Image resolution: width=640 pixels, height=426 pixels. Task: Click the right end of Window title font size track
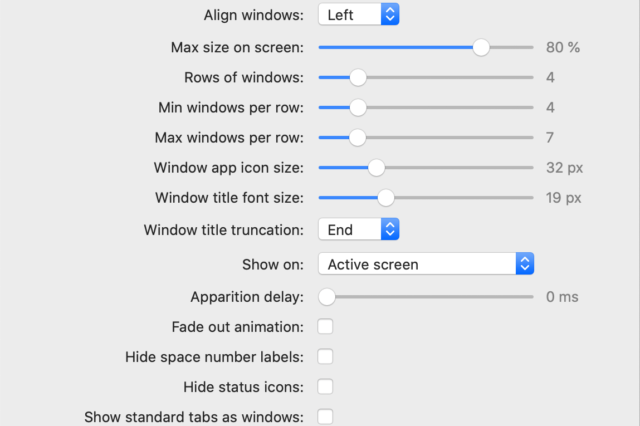pos(531,198)
